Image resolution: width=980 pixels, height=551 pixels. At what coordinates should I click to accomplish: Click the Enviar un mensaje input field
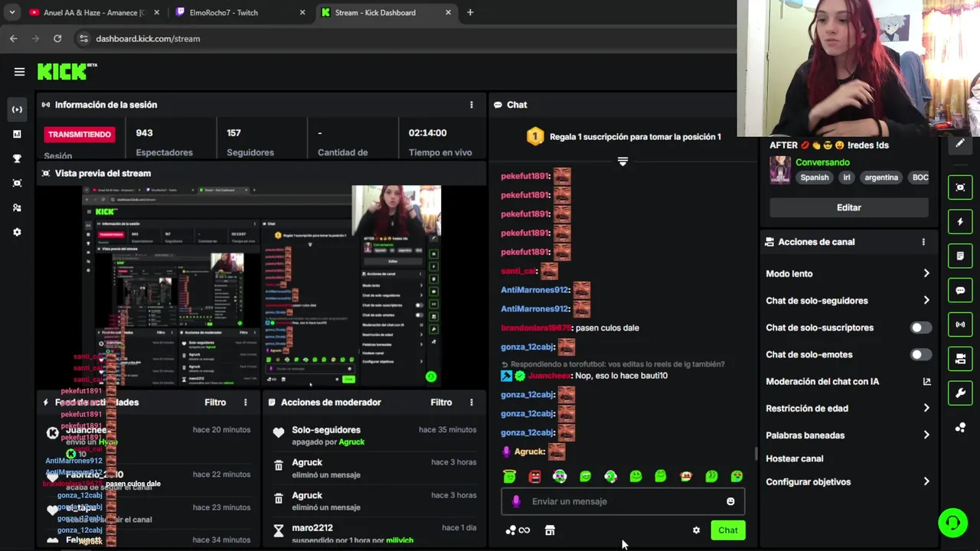(622, 501)
